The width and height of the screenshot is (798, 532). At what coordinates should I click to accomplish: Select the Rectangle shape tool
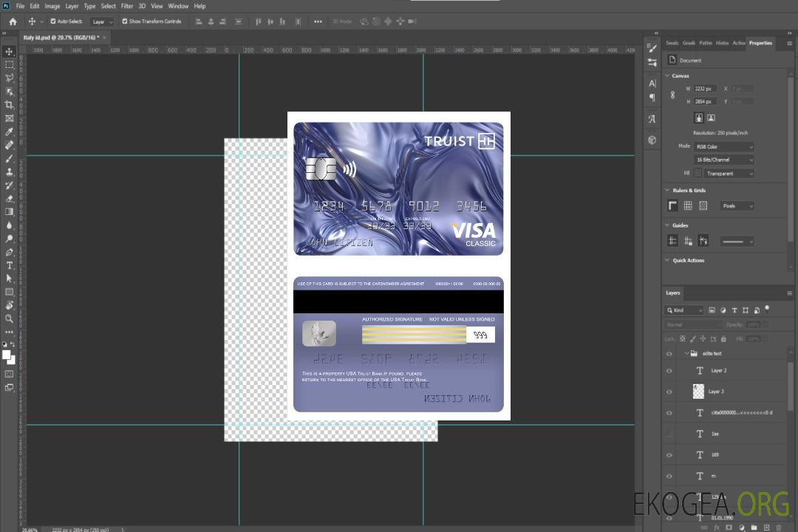[9, 292]
